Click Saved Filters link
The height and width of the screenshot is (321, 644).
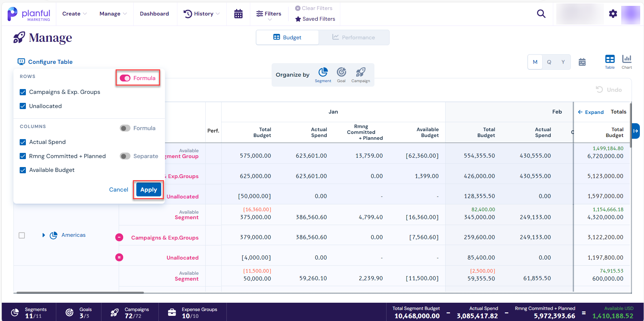click(x=319, y=19)
